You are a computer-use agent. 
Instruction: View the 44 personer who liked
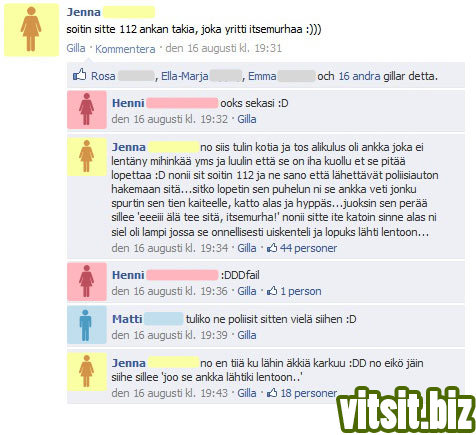[308, 248]
